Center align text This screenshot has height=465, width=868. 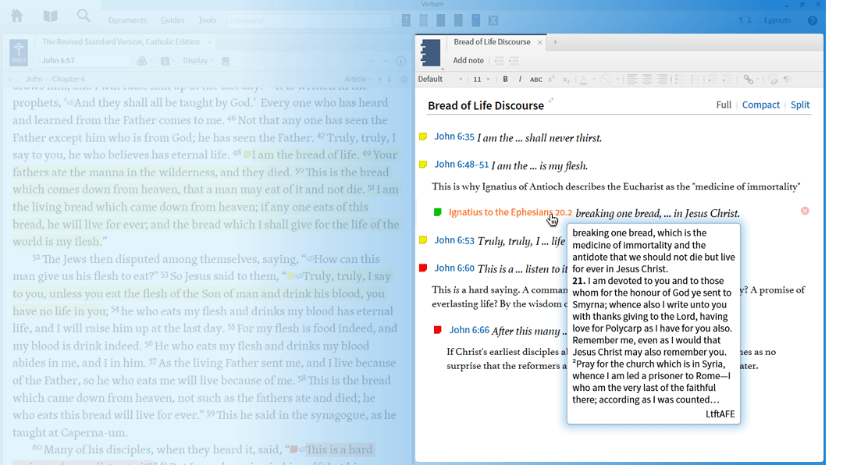coord(647,80)
